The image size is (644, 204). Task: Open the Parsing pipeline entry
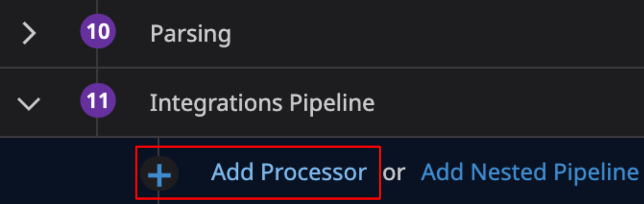(191, 33)
